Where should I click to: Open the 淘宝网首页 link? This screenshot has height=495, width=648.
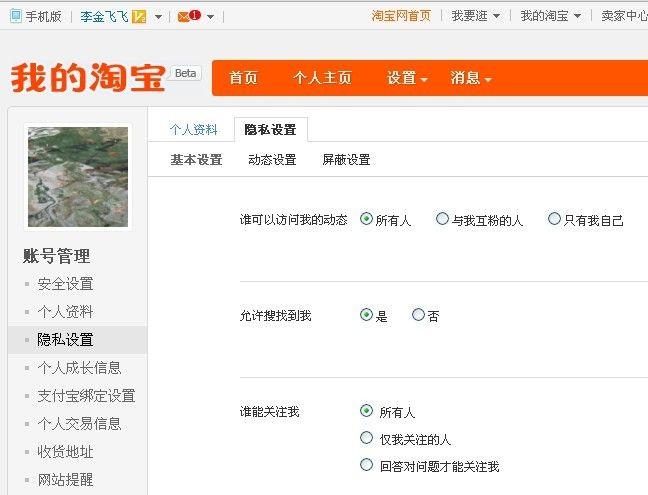pyautogui.click(x=401, y=16)
